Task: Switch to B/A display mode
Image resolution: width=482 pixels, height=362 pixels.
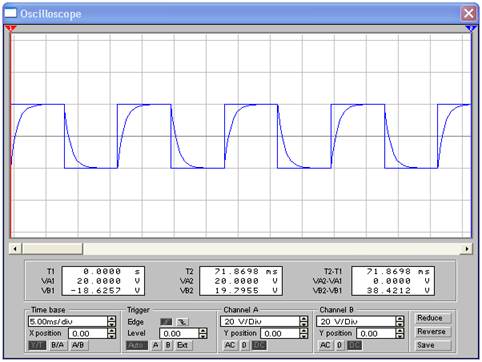Action: (x=58, y=345)
